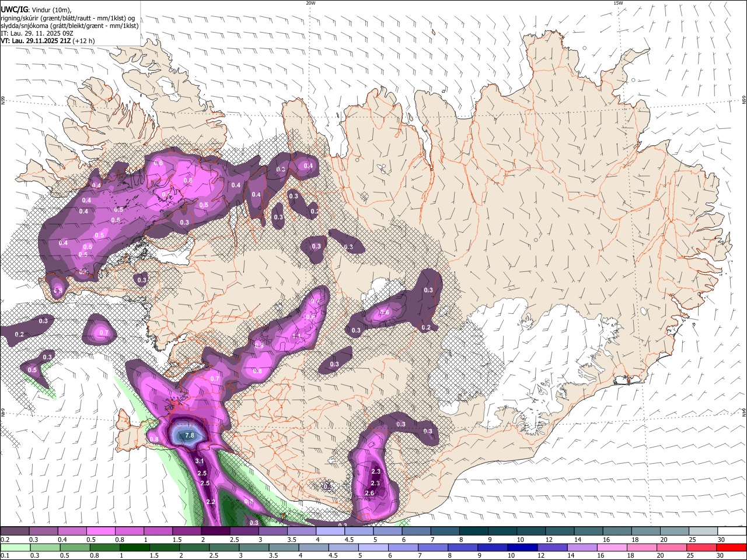The width and height of the screenshot is (747, 560).
Task: Click the light purple 14 swatch in rain legend
Action: pyautogui.click(x=582, y=547)
